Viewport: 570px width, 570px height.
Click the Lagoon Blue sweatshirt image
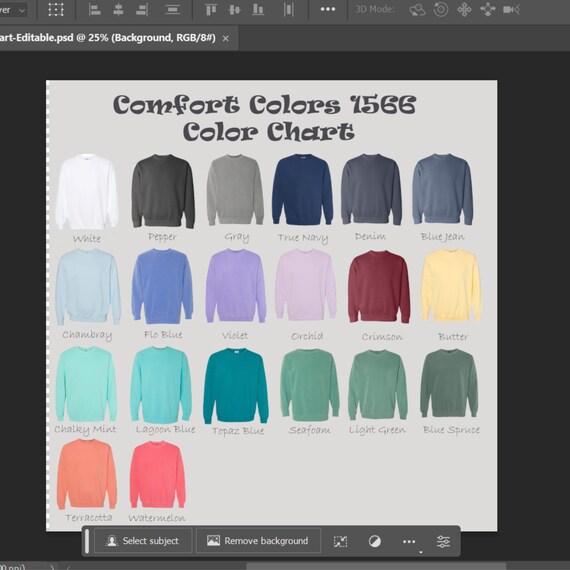click(161, 385)
